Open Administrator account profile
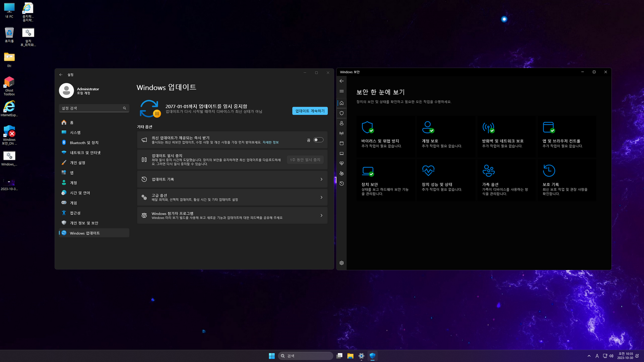 [79, 90]
